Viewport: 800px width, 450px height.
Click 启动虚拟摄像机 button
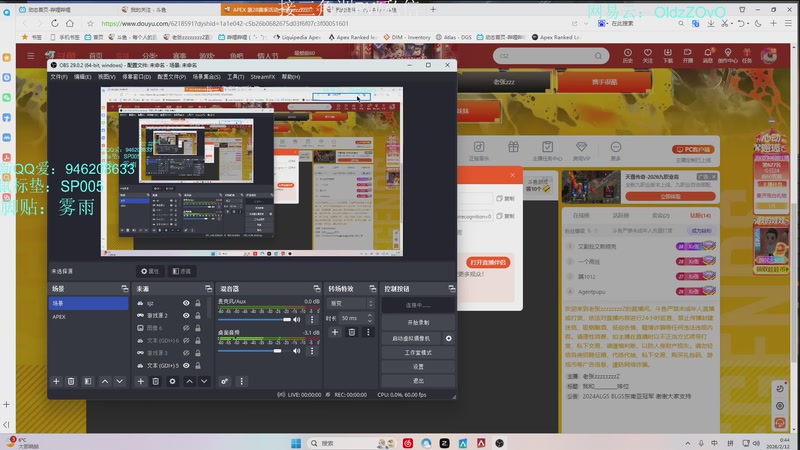pos(411,338)
